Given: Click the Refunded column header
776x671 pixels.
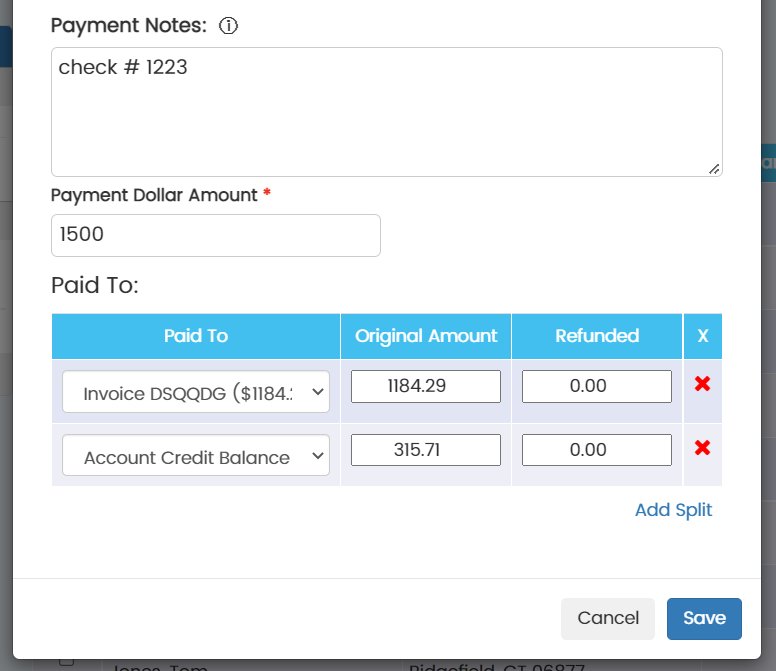Looking at the screenshot, I should tap(597, 336).
